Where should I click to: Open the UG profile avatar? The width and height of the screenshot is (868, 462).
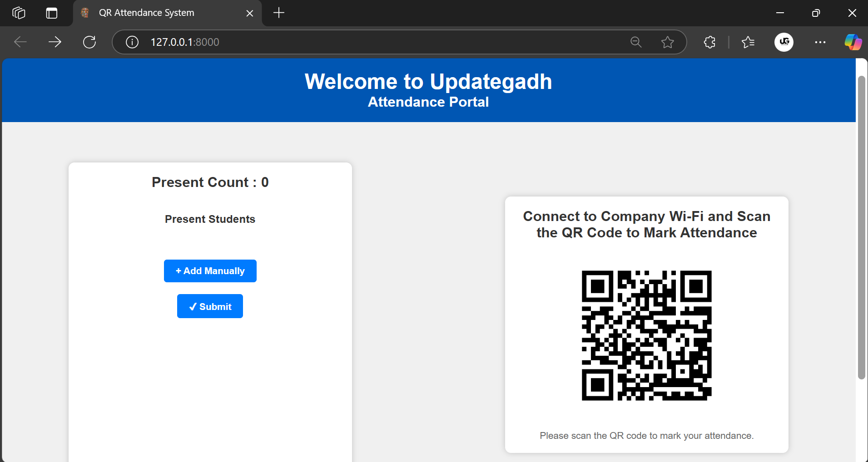click(x=784, y=42)
